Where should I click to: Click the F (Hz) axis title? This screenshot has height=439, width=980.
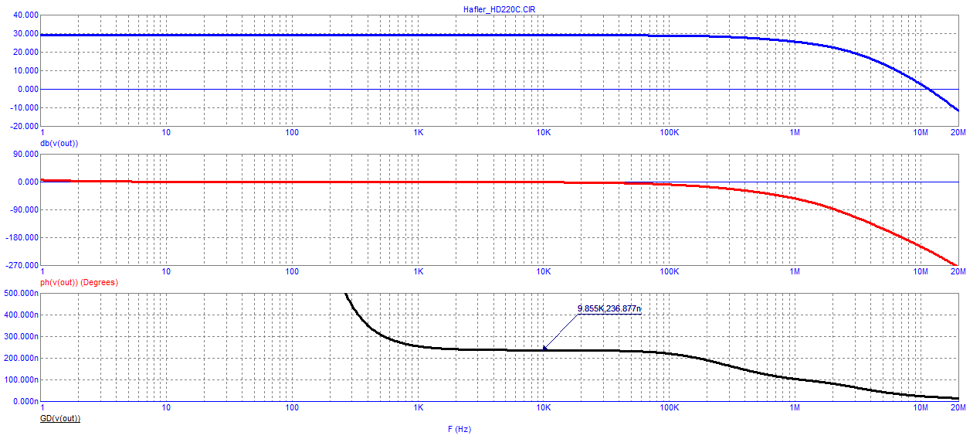pos(459,429)
